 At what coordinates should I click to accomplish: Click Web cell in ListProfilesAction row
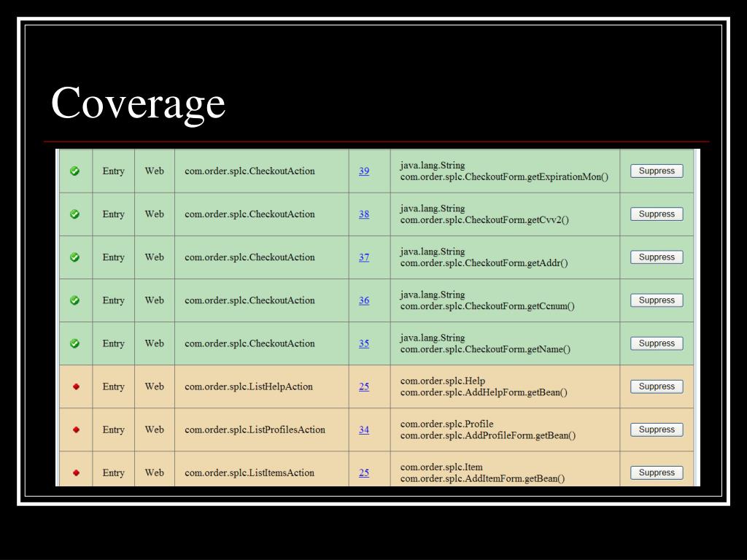[x=155, y=429]
